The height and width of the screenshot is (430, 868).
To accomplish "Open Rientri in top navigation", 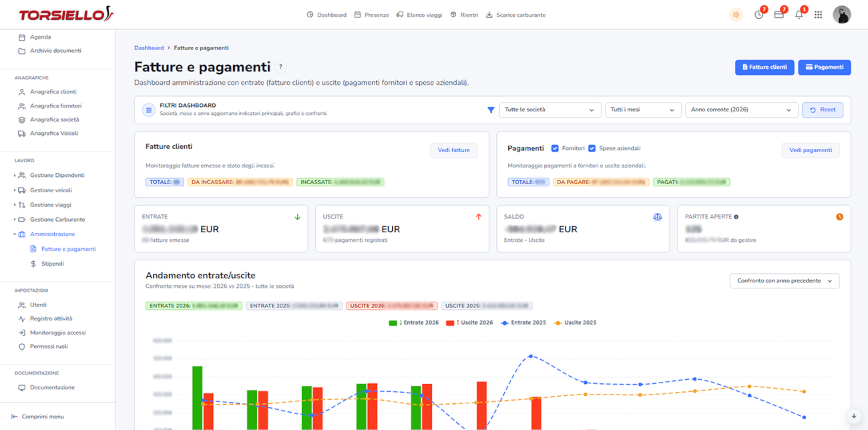I will point(464,15).
